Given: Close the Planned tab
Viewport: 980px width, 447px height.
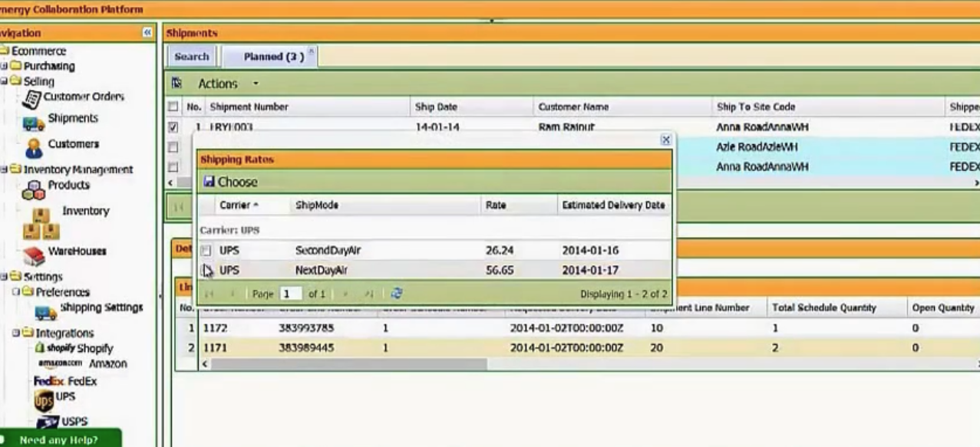Looking at the screenshot, I should tap(311, 51).
